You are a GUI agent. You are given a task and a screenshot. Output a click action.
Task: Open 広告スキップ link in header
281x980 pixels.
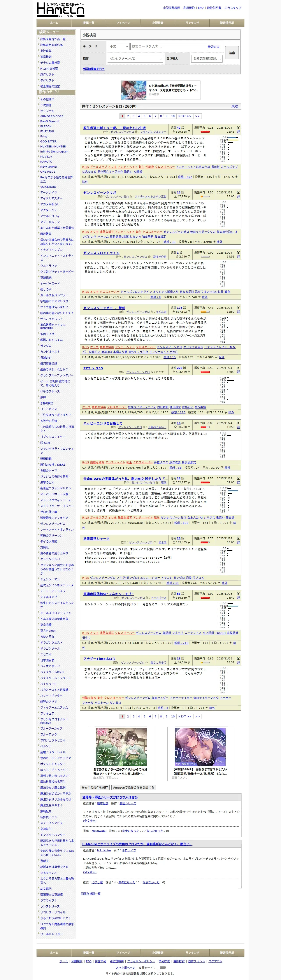click(233, 8)
